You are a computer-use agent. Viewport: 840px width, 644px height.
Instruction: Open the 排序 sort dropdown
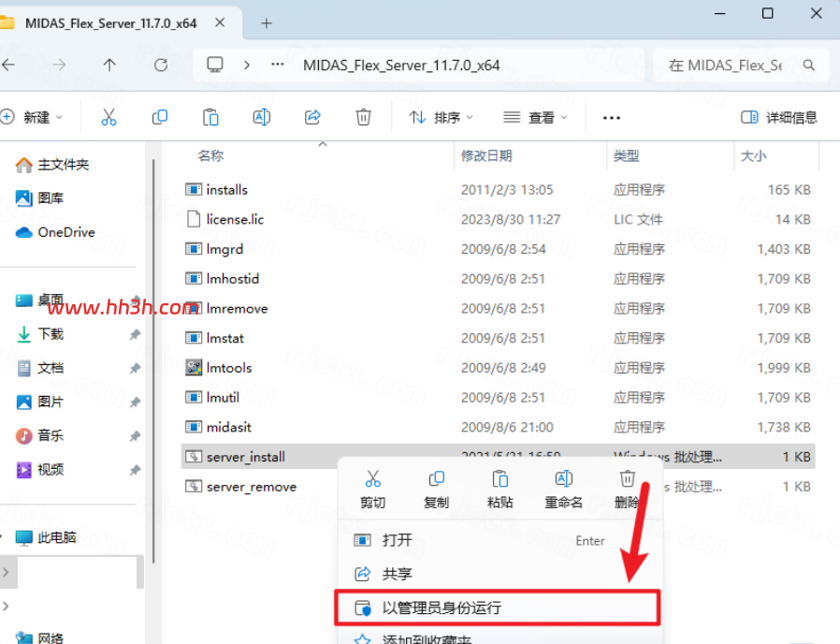coord(441,117)
